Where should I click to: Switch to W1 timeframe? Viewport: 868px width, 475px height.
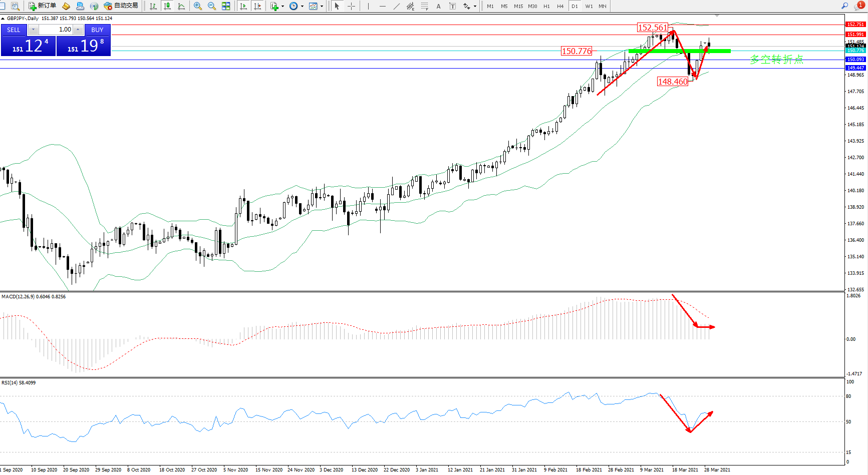click(589, 6)
